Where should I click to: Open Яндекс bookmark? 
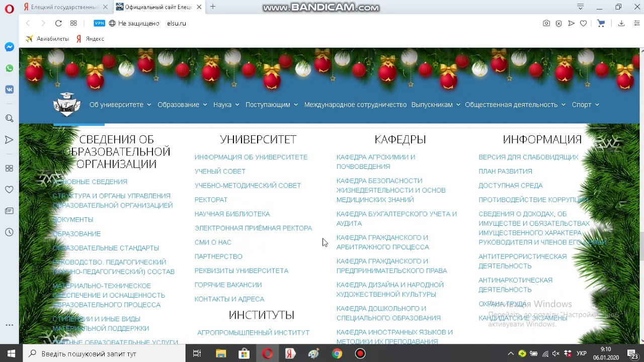click(x=90, y=39)
